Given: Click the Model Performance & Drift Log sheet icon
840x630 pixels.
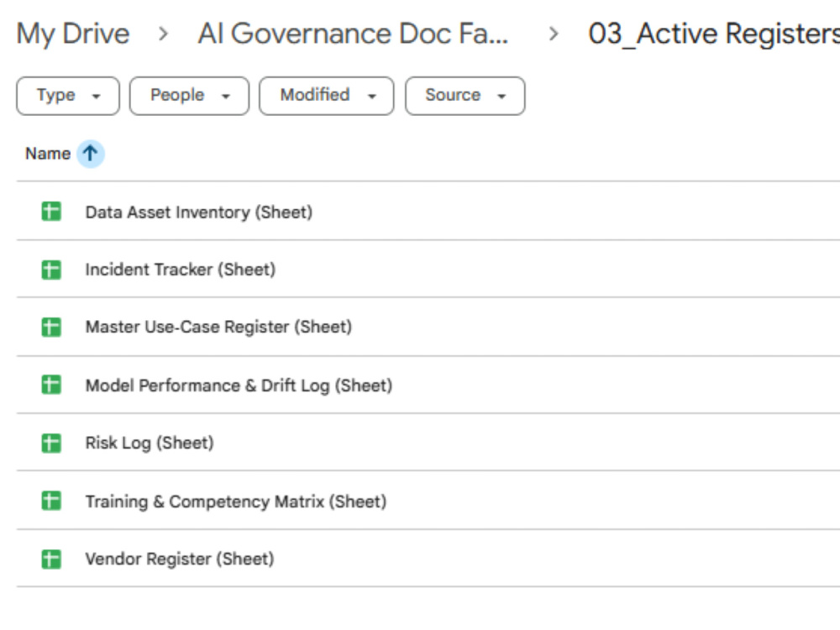Looking at the screenshot, I should coord(51,385).
